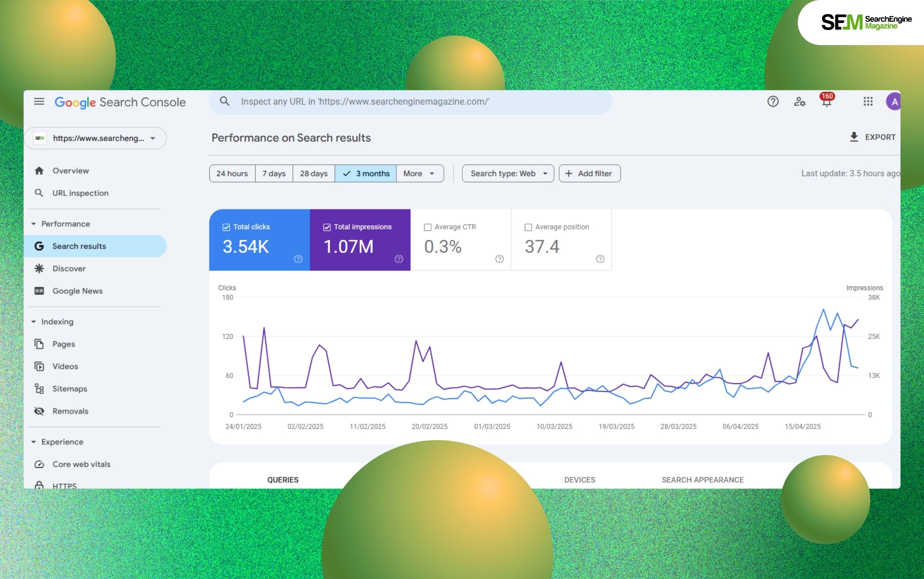Open the account avatar 'A'
This screenshot has width=924, height=579.
[x=894, y=101]
